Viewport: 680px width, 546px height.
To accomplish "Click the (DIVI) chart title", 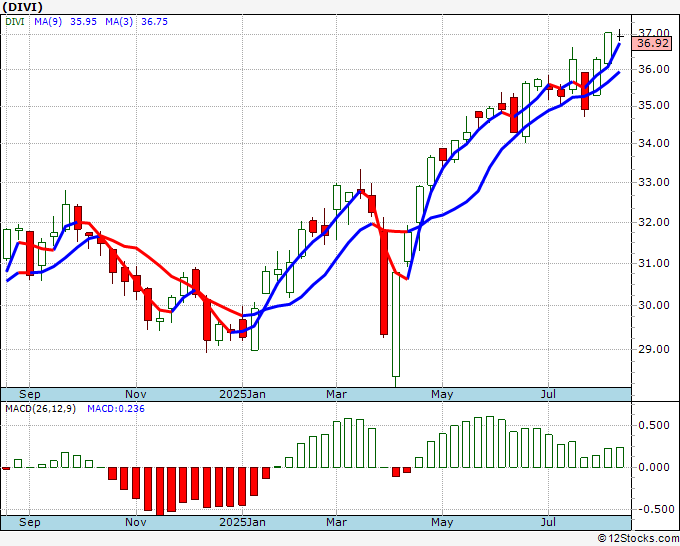I will click(x=23, y=7).
